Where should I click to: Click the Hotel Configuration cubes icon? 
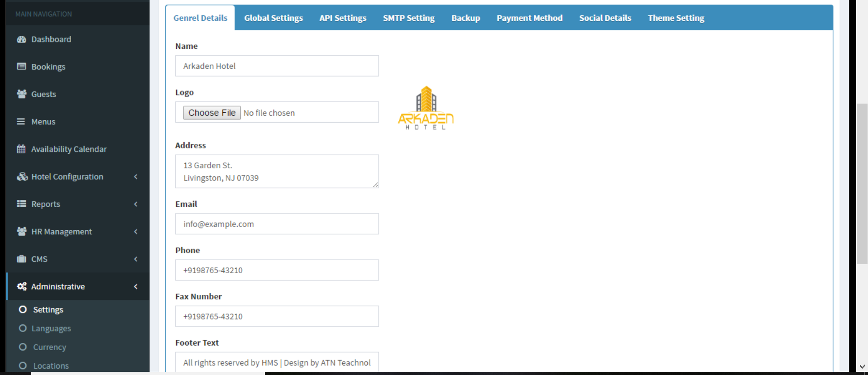22,177
